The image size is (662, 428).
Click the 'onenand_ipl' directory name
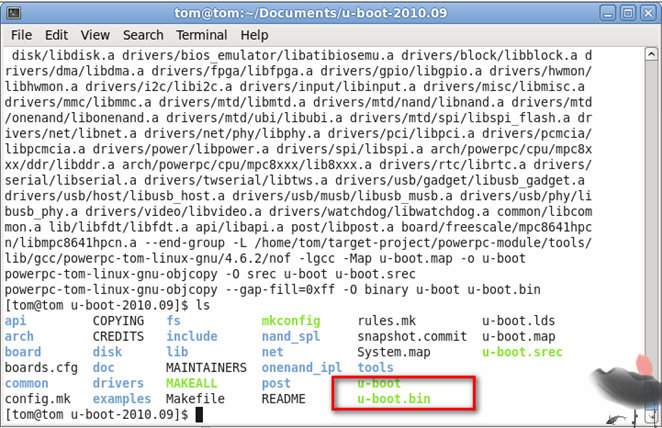point(302,368)
